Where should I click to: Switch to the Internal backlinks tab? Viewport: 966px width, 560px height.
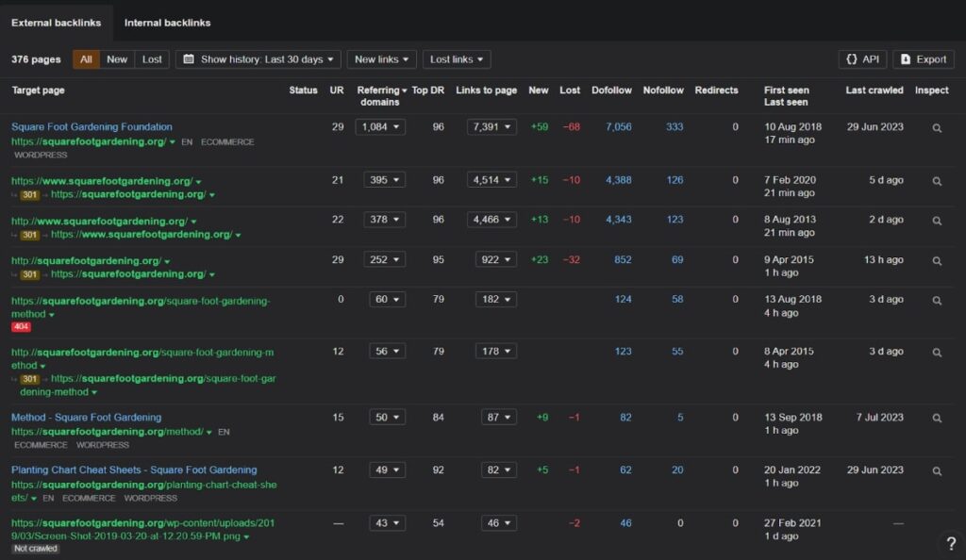[168, 23]
